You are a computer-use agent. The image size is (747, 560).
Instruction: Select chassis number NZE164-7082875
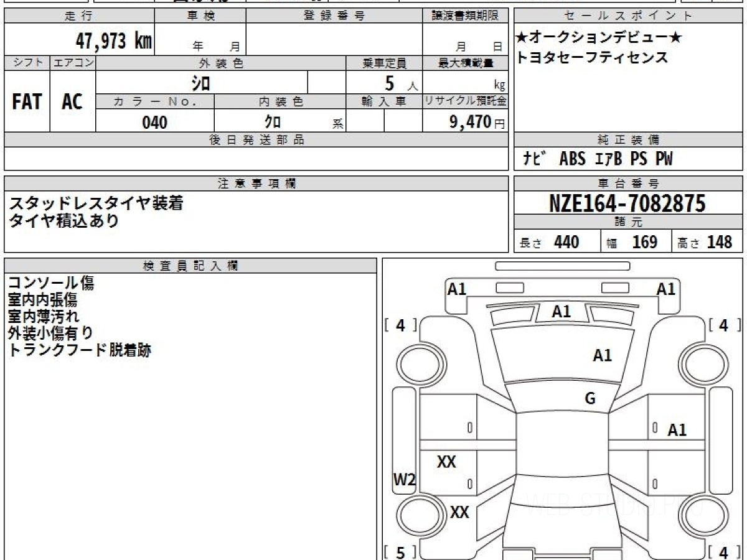(627, 203)
